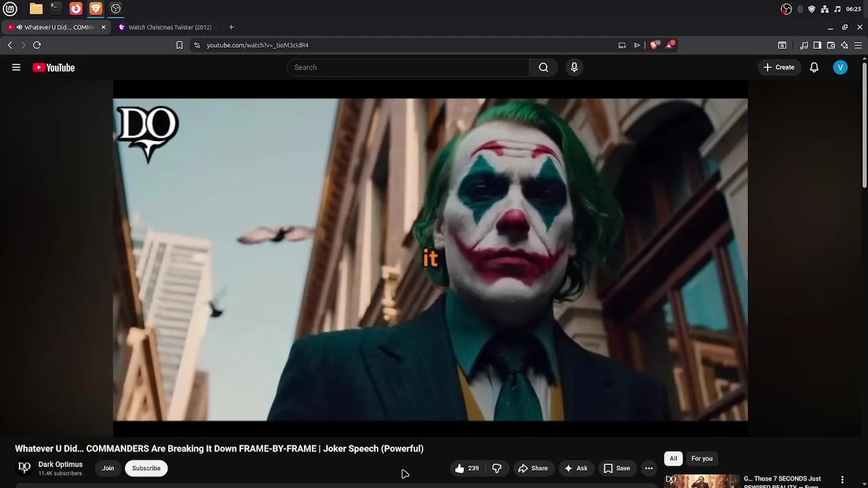
Task: Search with your voice microphone
Action: pyautogui.click(x=574, y=67)
